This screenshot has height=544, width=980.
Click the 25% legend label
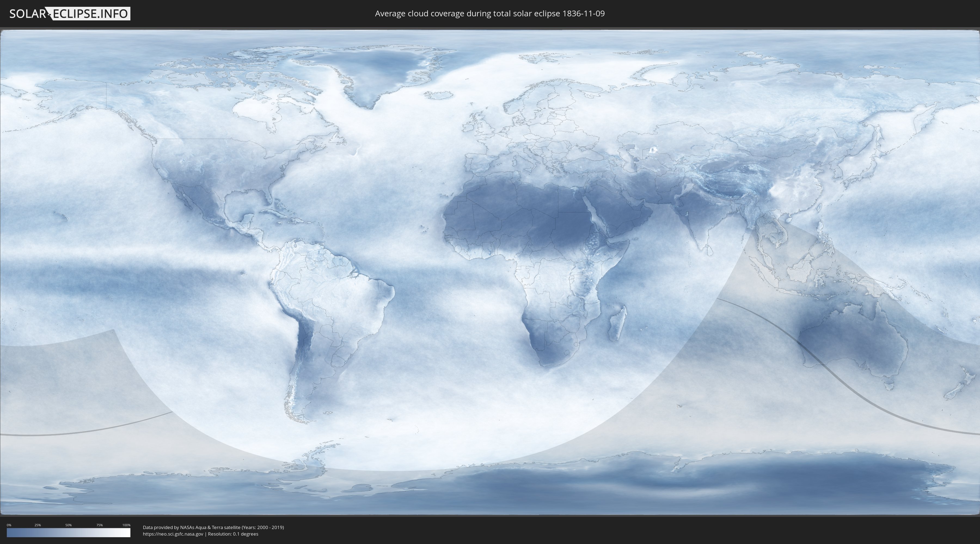coord(38,525)
